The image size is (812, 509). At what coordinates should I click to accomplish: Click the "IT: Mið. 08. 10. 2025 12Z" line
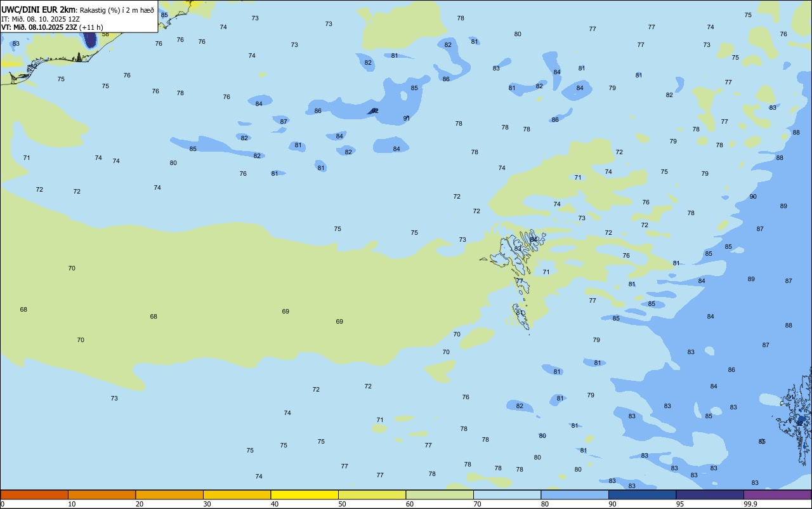(x=41, y=19)
